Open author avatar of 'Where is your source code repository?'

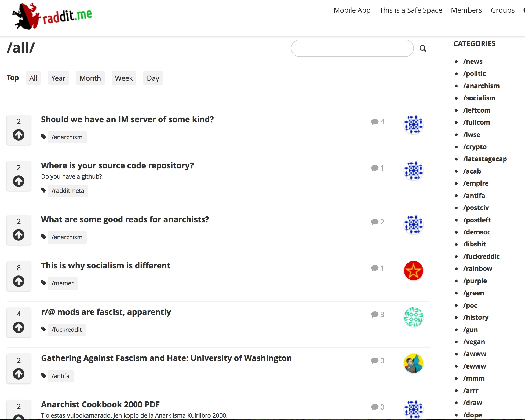pos(414,171)
